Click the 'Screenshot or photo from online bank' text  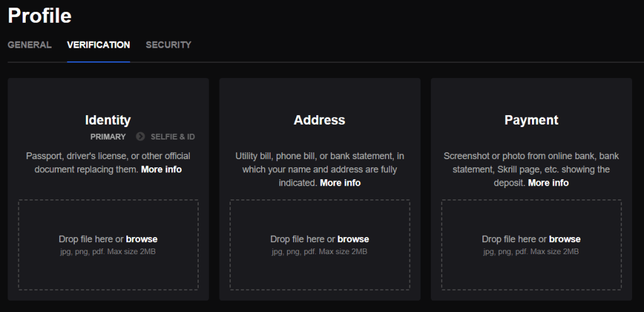531,169
